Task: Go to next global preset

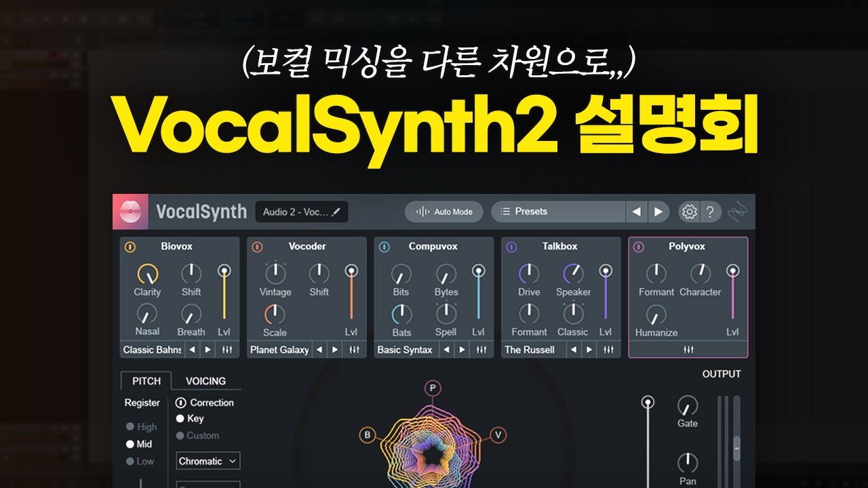Action: [x=658, y=211]
